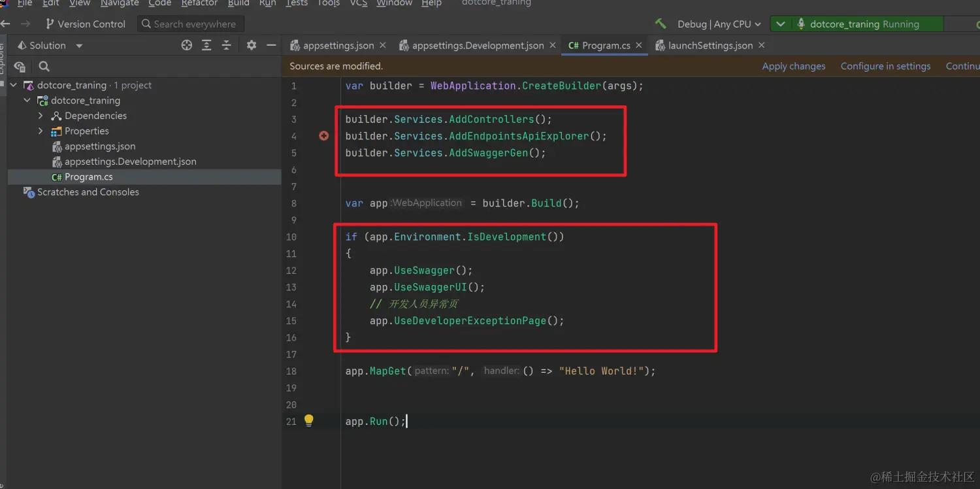Open the VCS menu
The width and height of the screenshot is (980, 489).
pyautogui.click(x=358, y=3)
